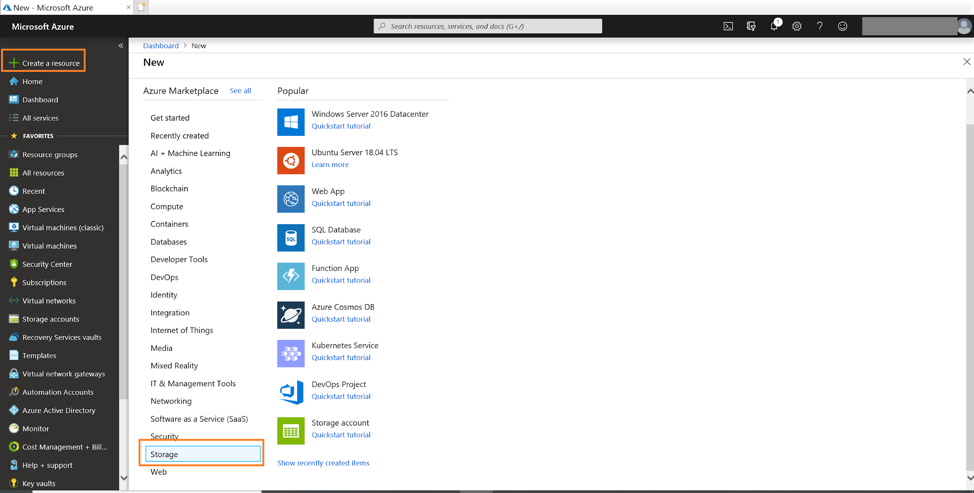The width and height of the screenshot is (974, 493).
Task: Click the Storage account icon
Action: click(x=291, y=430)
